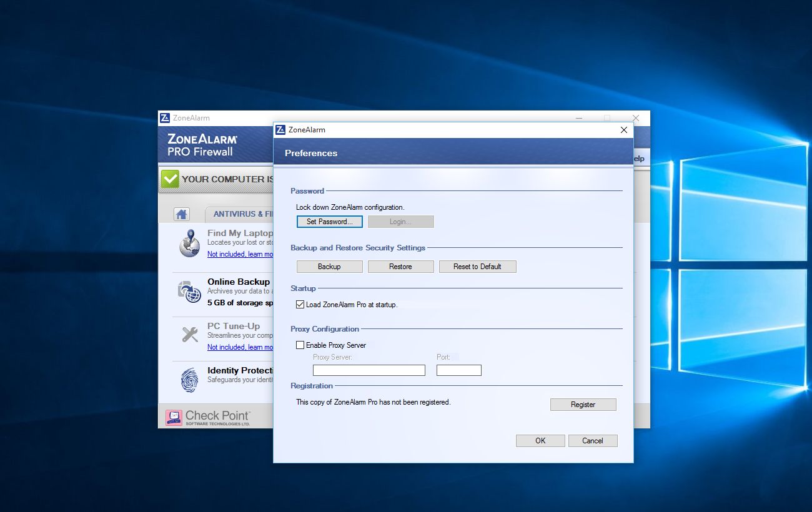Close the main ZoneAlarm window
The image size is (812, 512).
pos(635,118)
